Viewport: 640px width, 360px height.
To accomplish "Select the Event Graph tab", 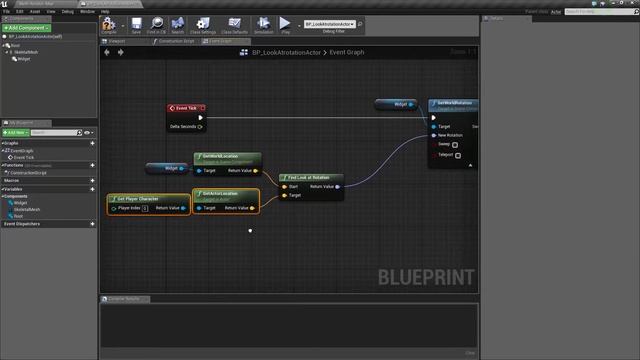I will pyautogui.click(x=225, y=41).
